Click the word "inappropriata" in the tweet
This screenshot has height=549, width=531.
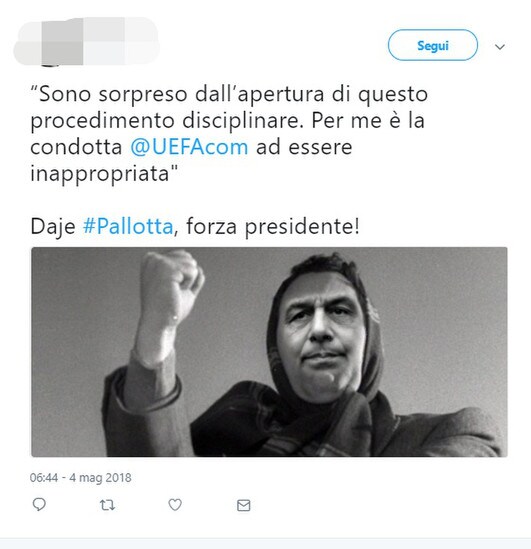100,173
